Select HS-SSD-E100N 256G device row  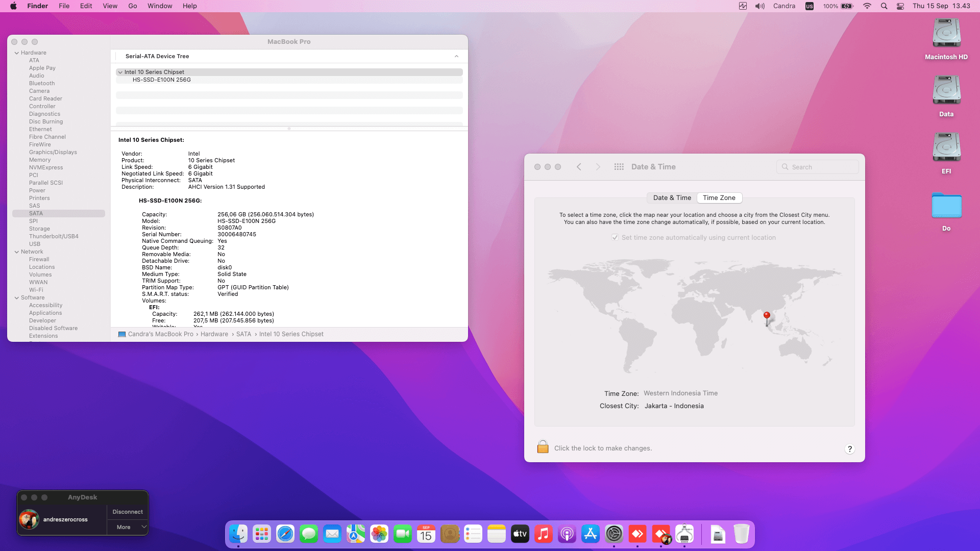click(289, 80)
